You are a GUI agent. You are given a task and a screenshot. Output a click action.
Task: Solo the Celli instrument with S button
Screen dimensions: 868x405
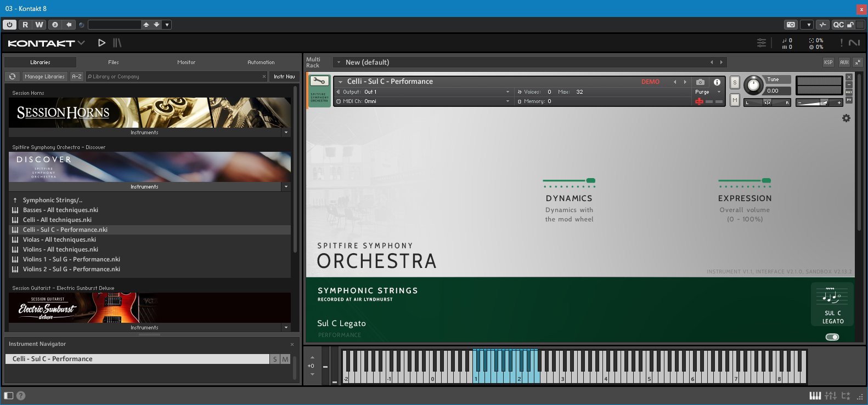pos(735,83)
